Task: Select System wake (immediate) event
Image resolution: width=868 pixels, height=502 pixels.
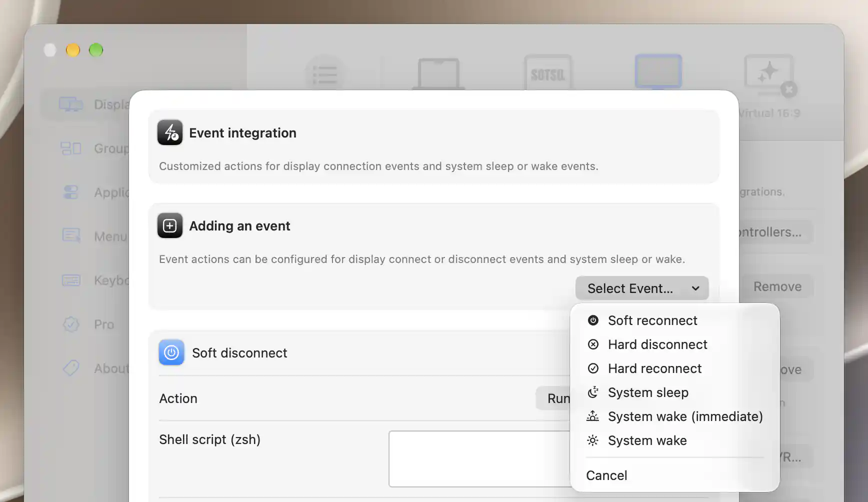Action: 674,416
